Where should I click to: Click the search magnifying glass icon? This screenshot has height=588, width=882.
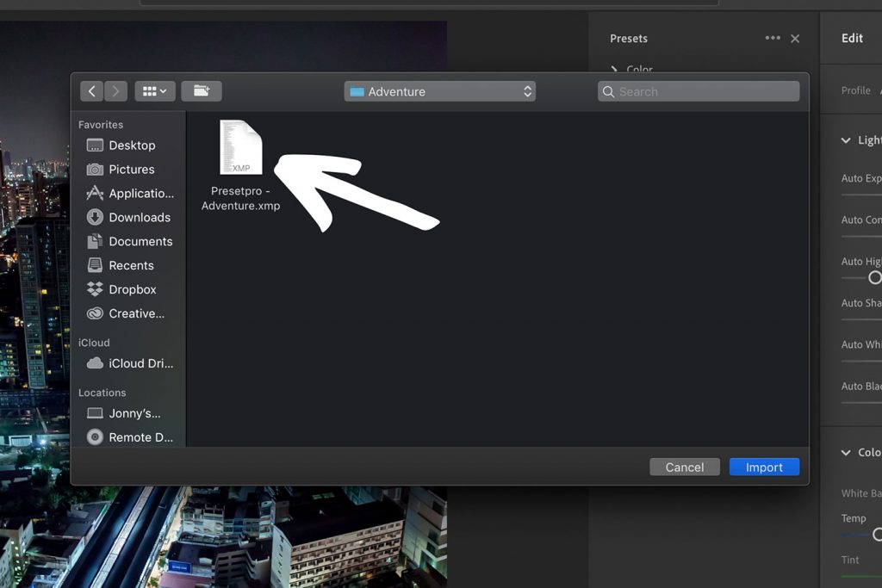coord(607,90)
